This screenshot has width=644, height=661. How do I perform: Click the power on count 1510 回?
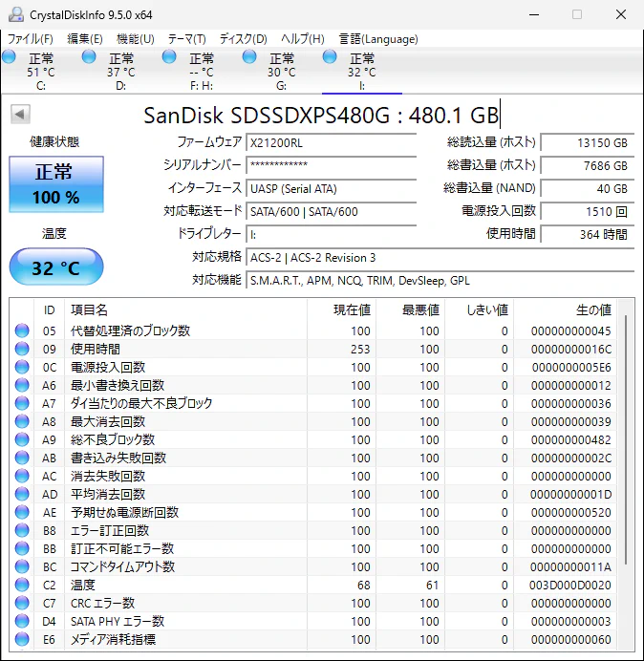(x=587, y=211)
